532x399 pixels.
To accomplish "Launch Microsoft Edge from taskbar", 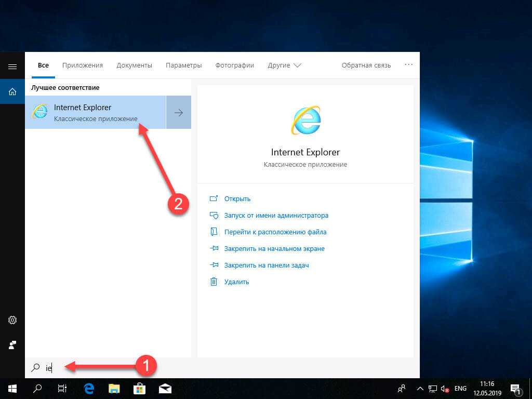I will [89, 388].
